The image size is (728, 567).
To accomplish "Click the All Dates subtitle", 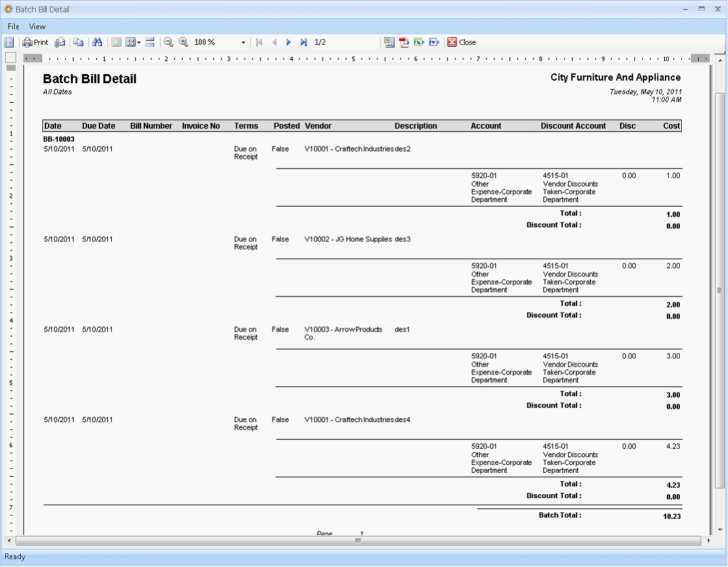I will (57, 92).
